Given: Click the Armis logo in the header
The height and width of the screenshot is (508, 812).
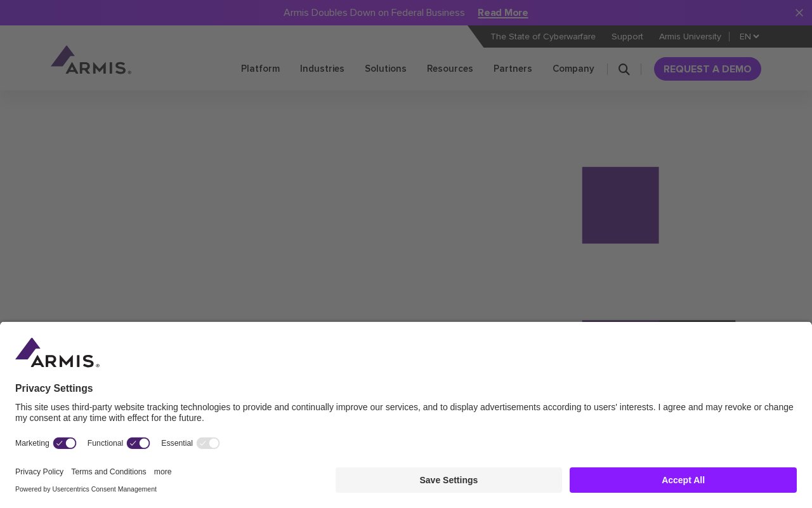Looking at the screenshot, I should coord(91,60).
